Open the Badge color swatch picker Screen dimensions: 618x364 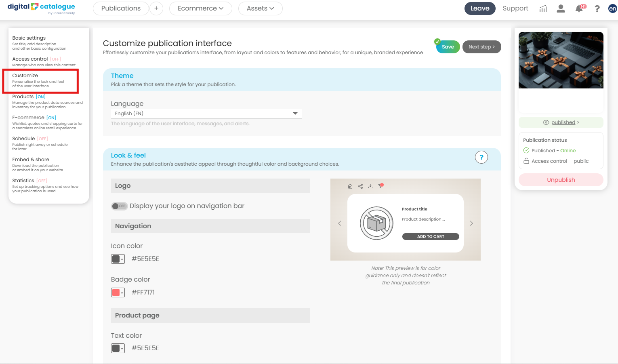coord(118,292)
